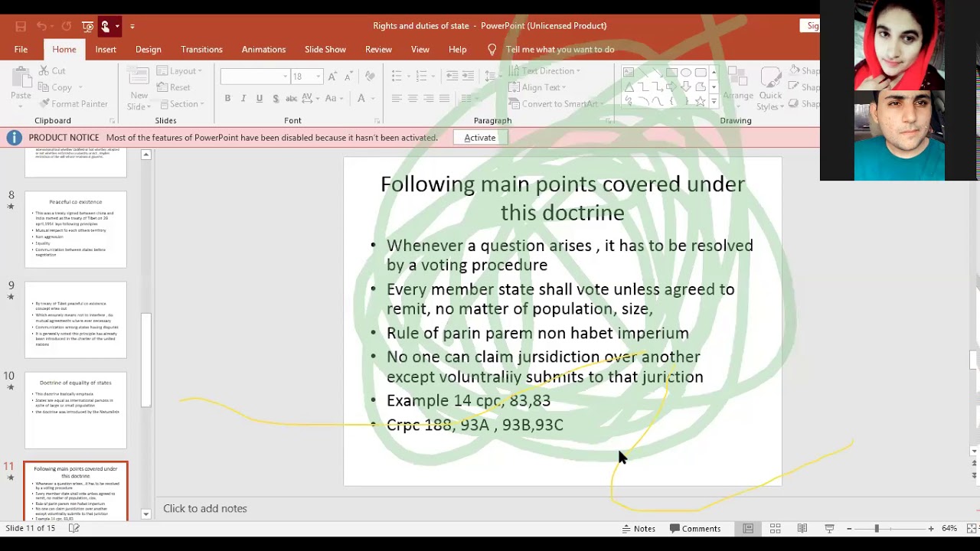Click Decrease List Level icon
Screen dimensions: 980x551
(452, 76)
